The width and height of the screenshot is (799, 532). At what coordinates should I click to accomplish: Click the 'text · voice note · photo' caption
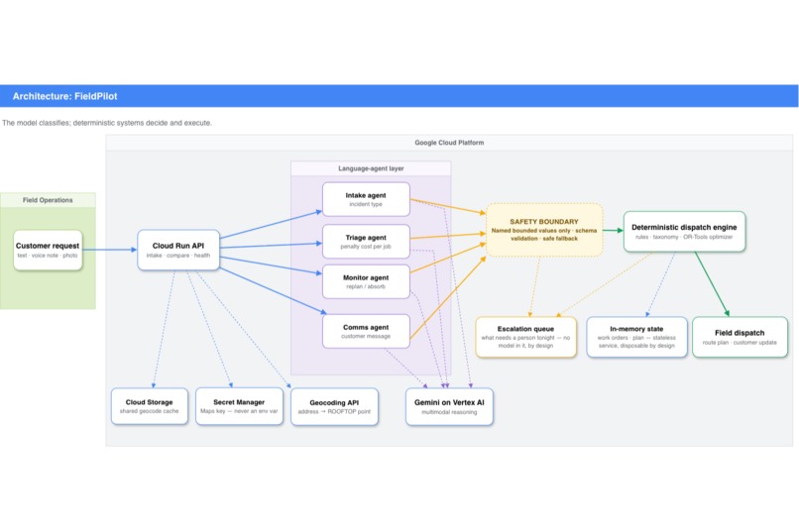click(48, 256)
